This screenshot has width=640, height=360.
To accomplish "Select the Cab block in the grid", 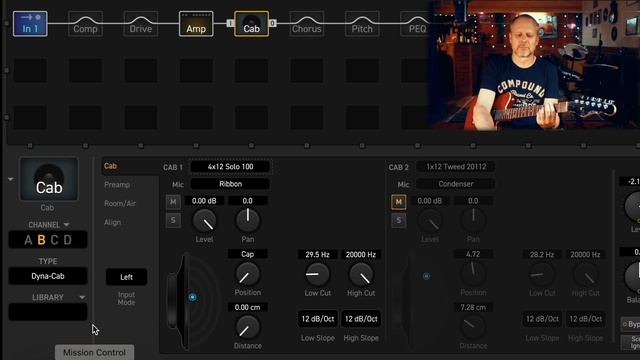I will pyautogui.click(x=251, y=24).
